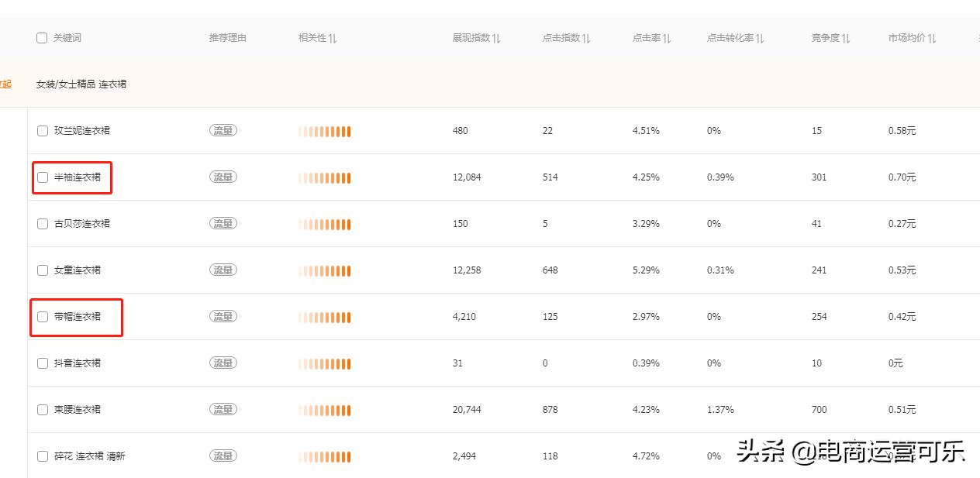Click the 女装/女士精品 连衣裙 category row
Image resolution: width=980 pixels, height=478 pixels.
click(x=81, y=84)
